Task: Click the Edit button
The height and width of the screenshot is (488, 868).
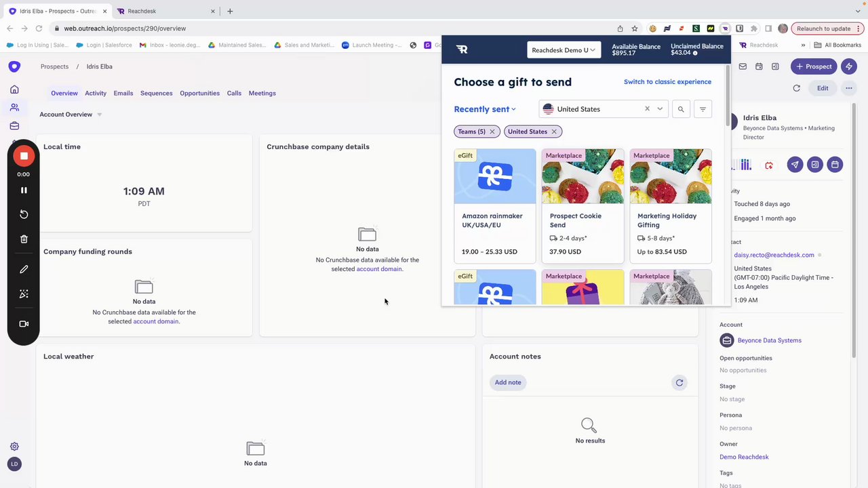Action: [x=823, y=88]
